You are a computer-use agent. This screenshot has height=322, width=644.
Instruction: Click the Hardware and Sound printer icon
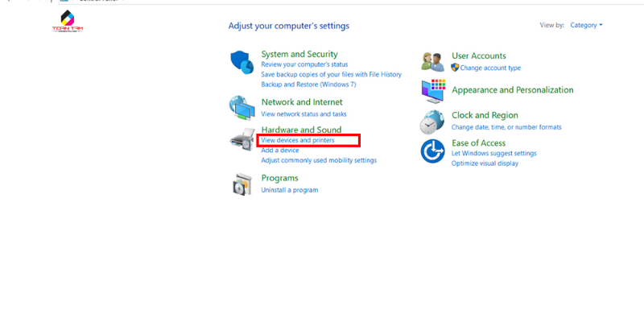tap(242, 139)
